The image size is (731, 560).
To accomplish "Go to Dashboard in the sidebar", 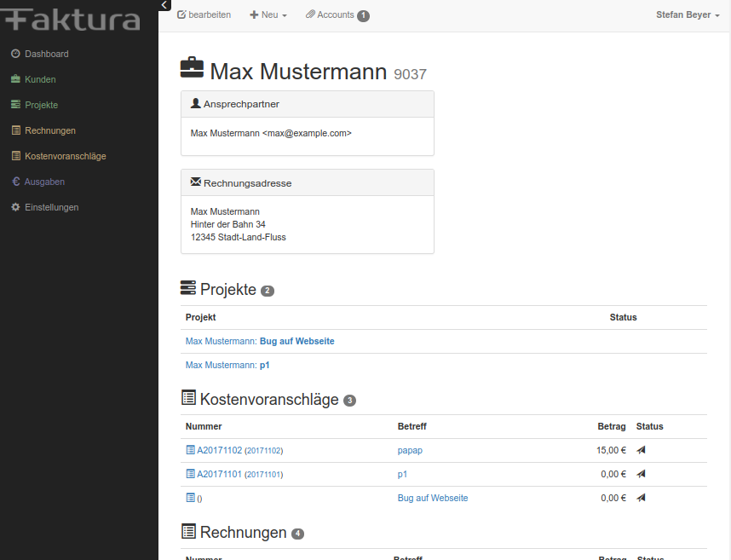I will coord(47,54).
